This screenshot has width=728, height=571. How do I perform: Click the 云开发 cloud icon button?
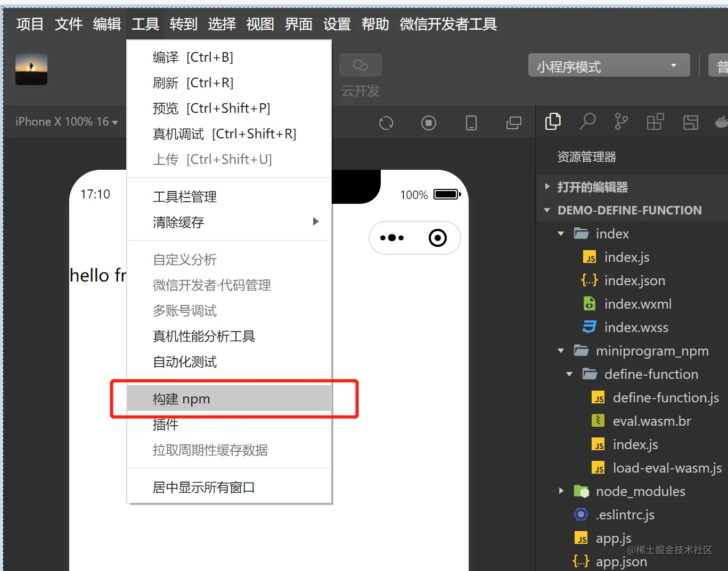pos(361,65)
